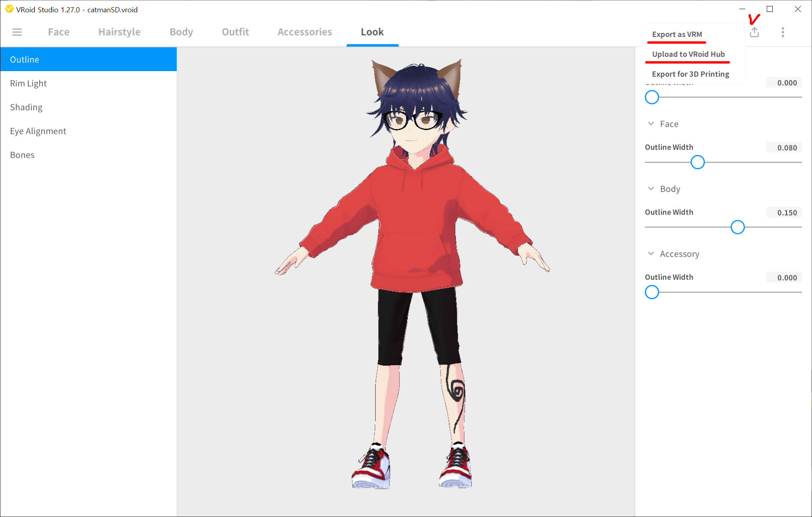This screenshot has height=517, width=812.
Task: Select Bones in the sidebar
Action: point(22,155)
